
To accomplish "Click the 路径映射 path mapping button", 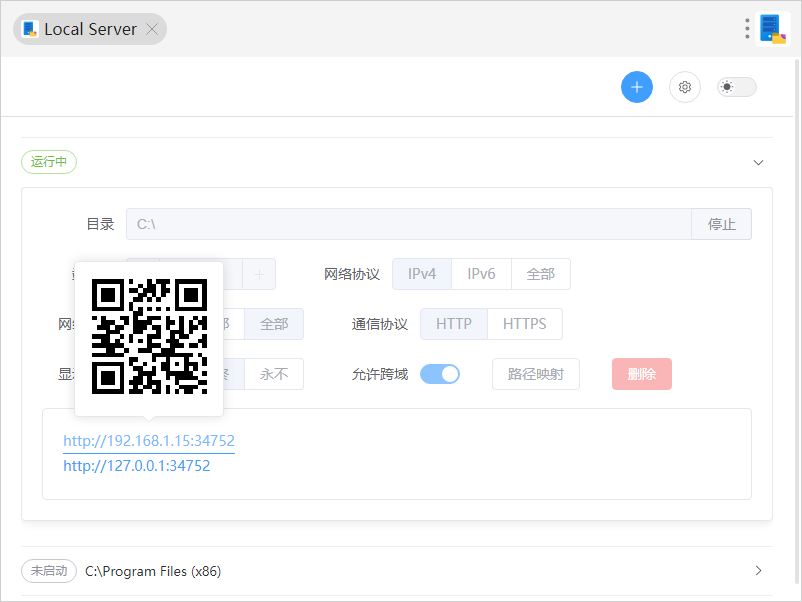I will coord(536,373).
